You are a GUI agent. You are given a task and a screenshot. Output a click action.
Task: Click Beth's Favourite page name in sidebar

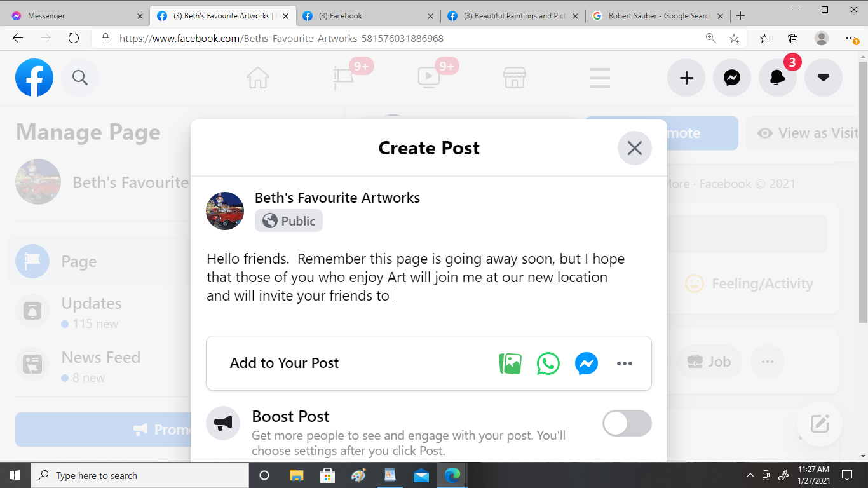[130, 183]
